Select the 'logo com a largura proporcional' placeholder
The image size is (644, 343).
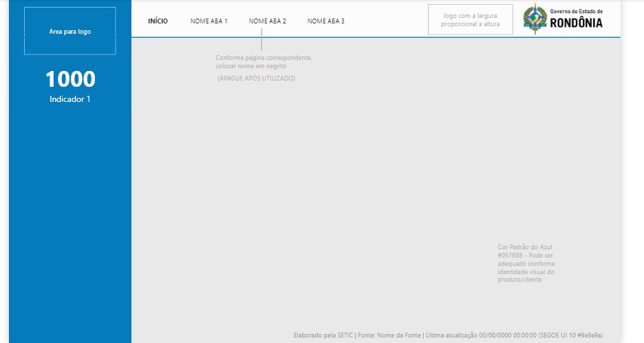tap(470, 20)
